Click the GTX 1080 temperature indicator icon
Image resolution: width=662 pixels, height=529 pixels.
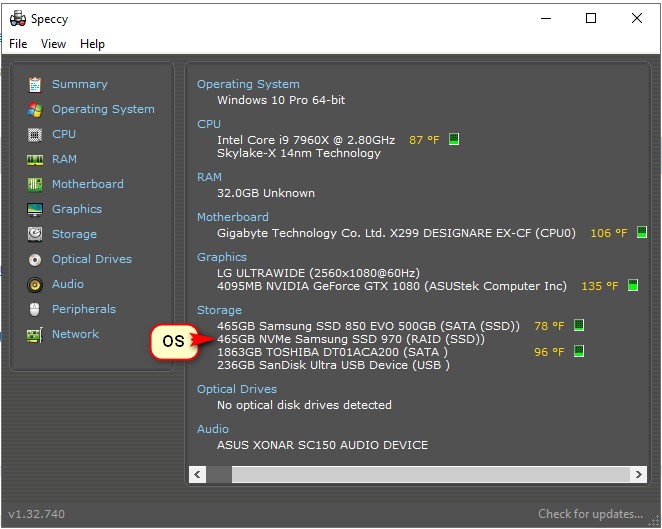[x=632, y=285]
